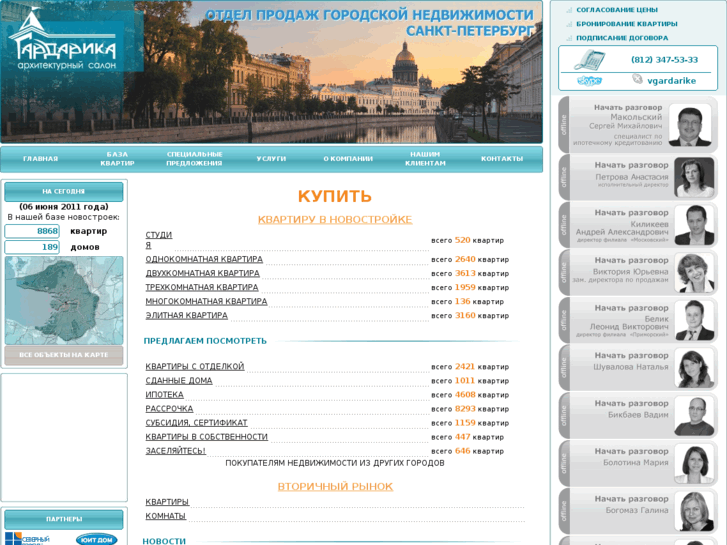Image resolution: width=727 pixels, height=545 pixels.
Task: Click ВСЕ ОБЪЕКТЫ НА КАРТЕ button
Action: [64, 355]
